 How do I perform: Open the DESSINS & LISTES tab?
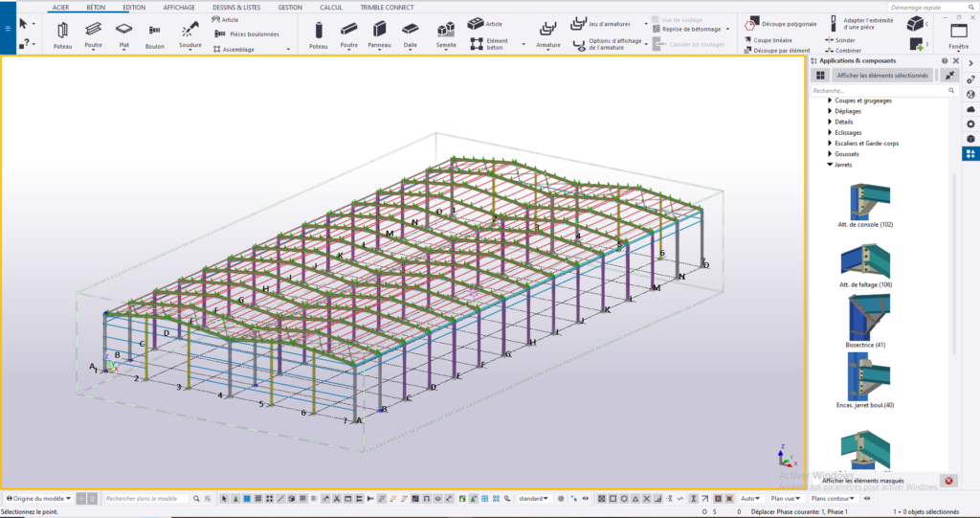(x=236, y=8)
